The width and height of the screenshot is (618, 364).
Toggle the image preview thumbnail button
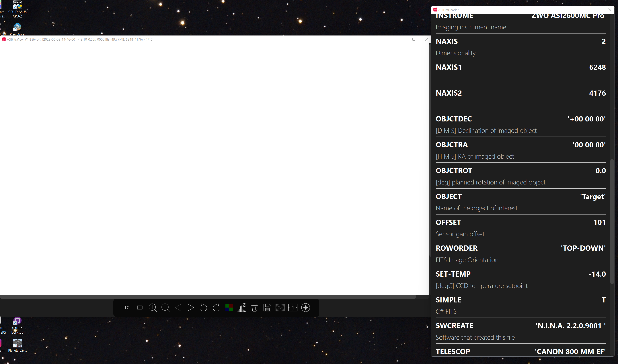click(x=280, y=308)
